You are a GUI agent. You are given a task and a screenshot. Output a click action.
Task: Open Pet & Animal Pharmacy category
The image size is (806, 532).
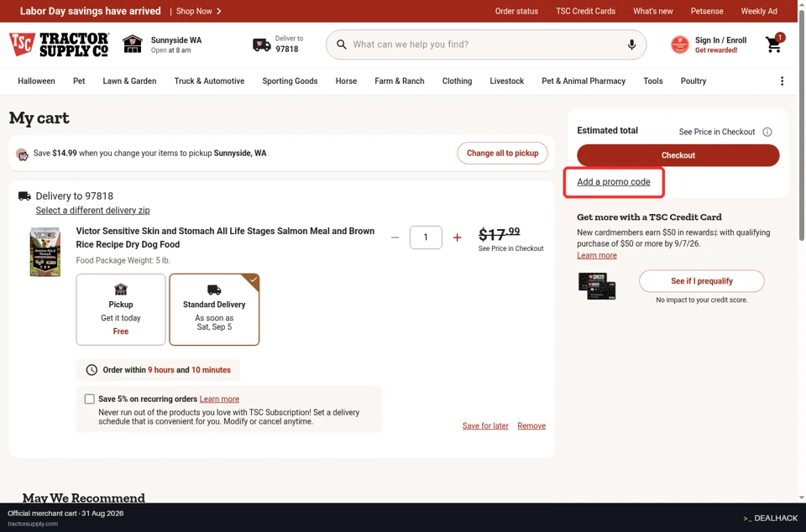(584, 81)
